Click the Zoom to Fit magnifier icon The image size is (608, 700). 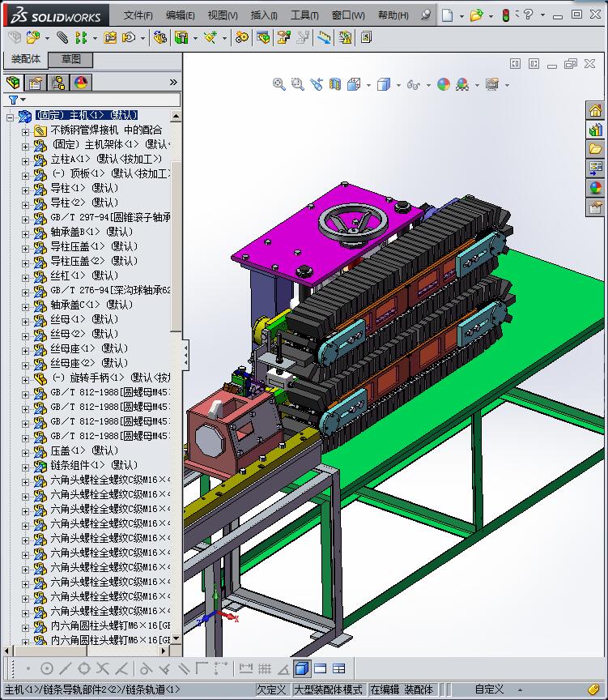click(x=278, y=84)
